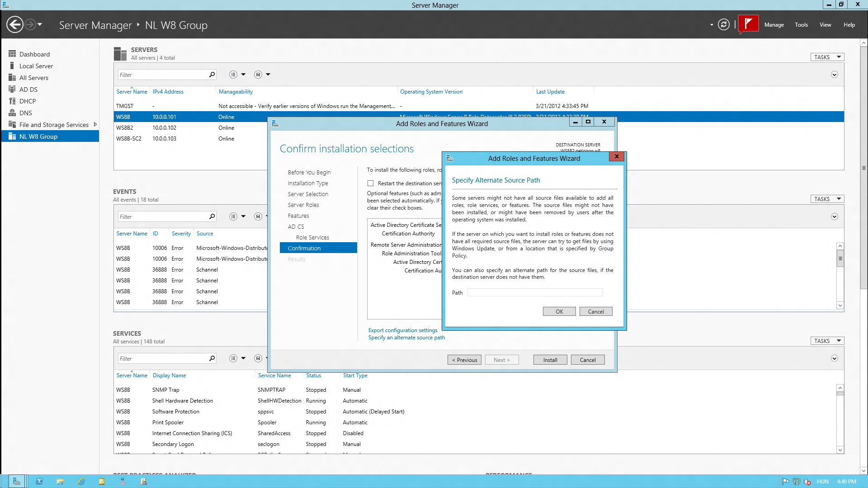Sort services by Start Type column

(x=355, y=375)
